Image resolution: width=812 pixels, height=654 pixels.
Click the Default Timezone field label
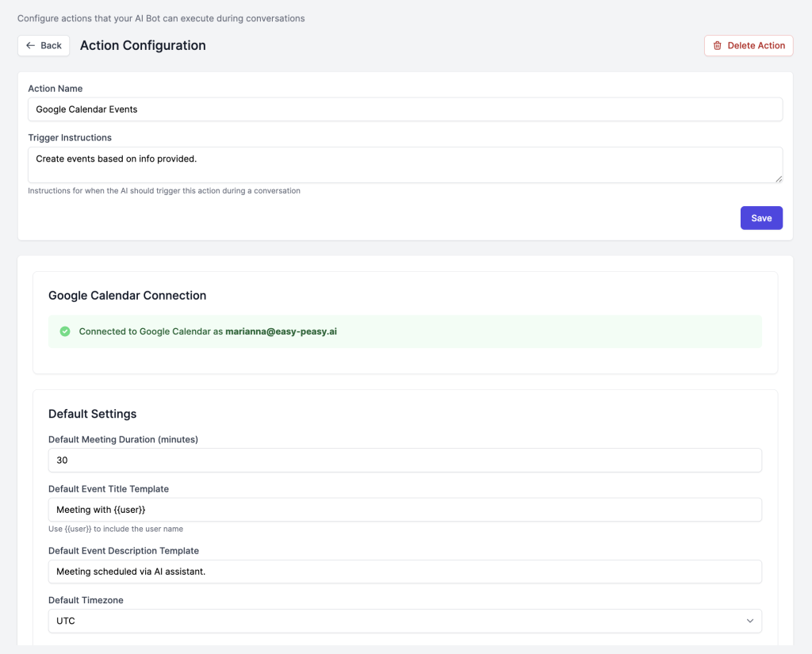click(86, 600)
